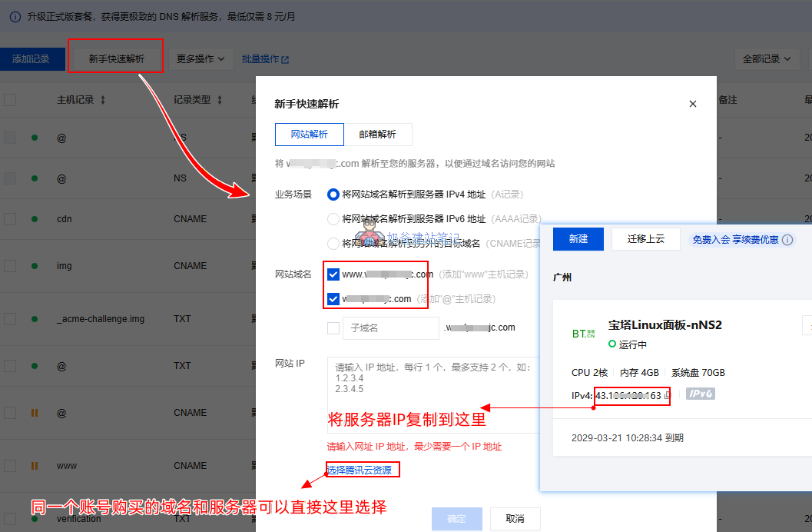This screenshot has height=532, width=812.
Task: Switch to the 迁移上云 tab
Action: pyautogui.click(x=648, y=239)
